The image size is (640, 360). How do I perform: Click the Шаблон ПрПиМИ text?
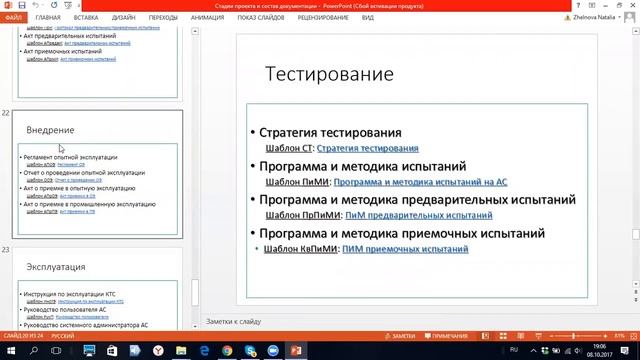(302, 215)
